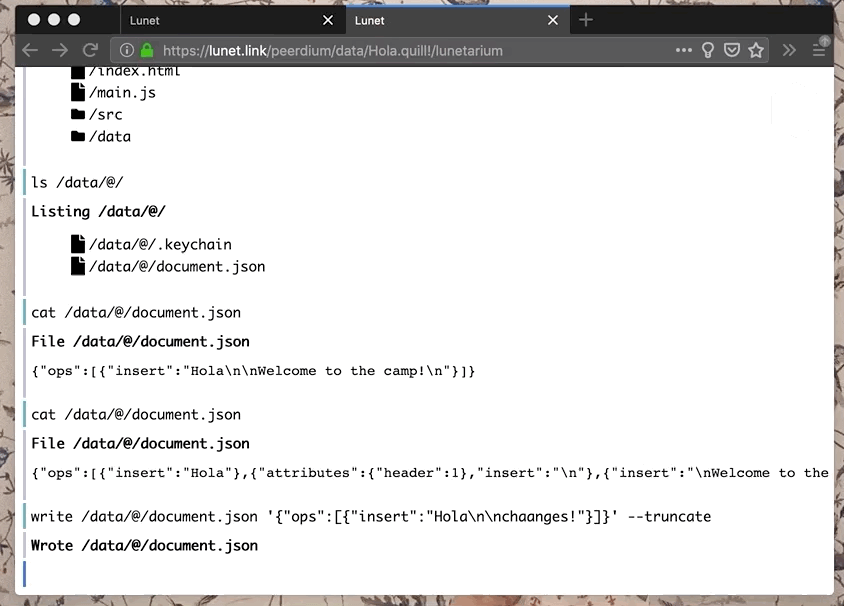Expand the toolbar overflow chevron

pos(789,50)
